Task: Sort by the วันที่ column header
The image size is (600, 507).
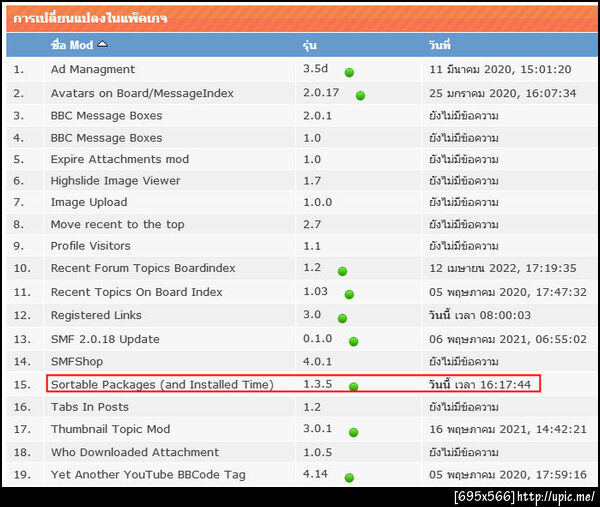Action: click(439, 45)
